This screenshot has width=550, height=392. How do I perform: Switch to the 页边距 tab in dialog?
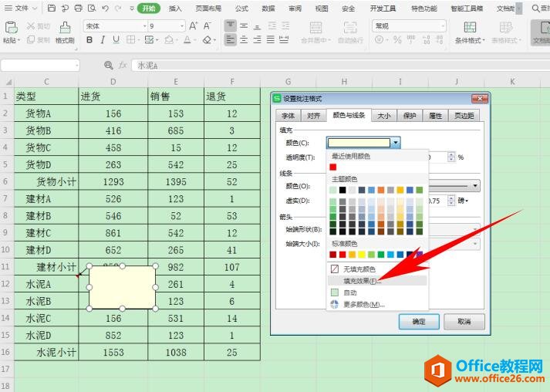464,116
